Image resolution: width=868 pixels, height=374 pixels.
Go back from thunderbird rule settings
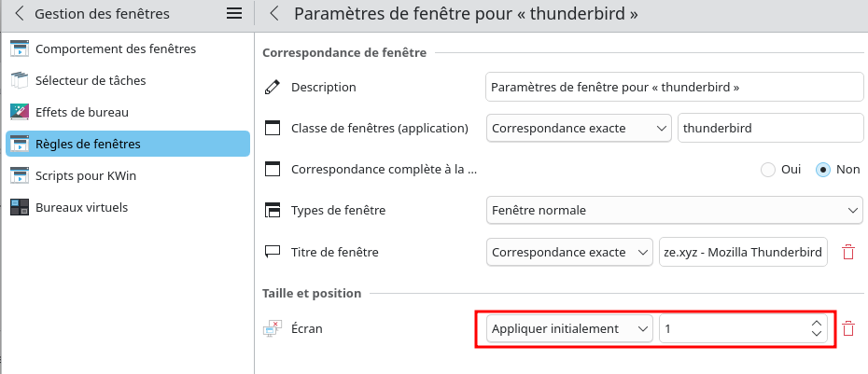pyautogui.click(x=274, y=14)
